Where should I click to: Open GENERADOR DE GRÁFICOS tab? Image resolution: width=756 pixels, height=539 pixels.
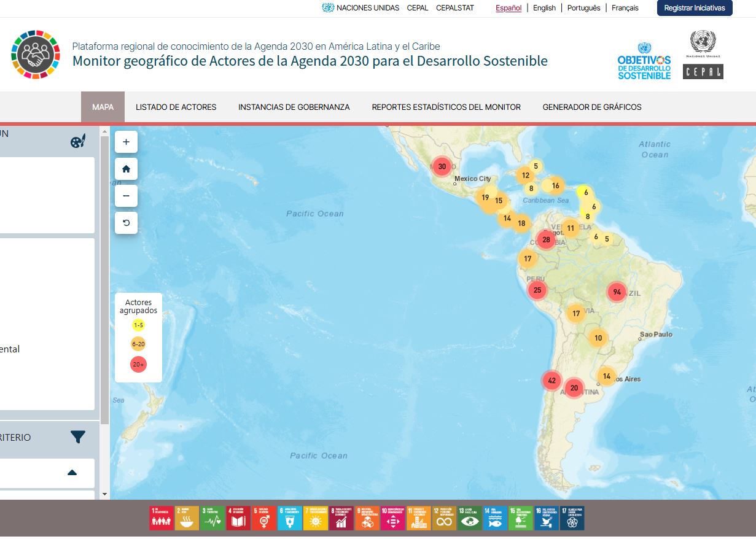click(x=592, y=107)
